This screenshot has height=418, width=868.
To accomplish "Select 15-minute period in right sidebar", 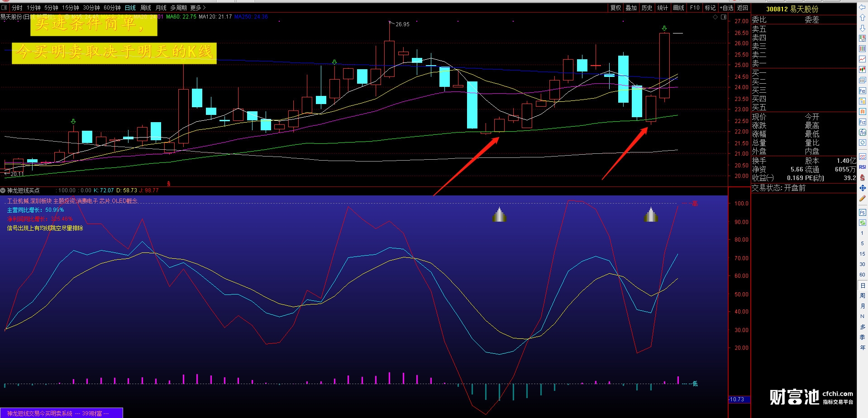I will coord(863,254).
